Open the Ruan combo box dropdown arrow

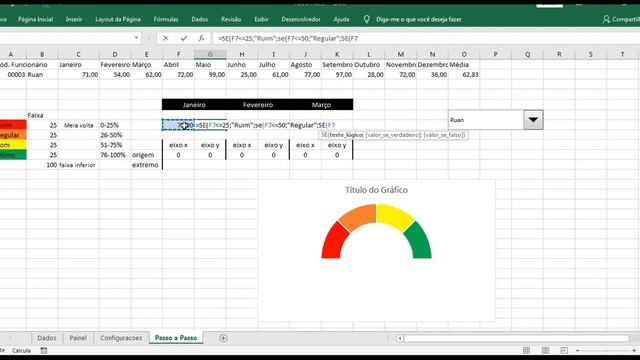pos(533,120)
